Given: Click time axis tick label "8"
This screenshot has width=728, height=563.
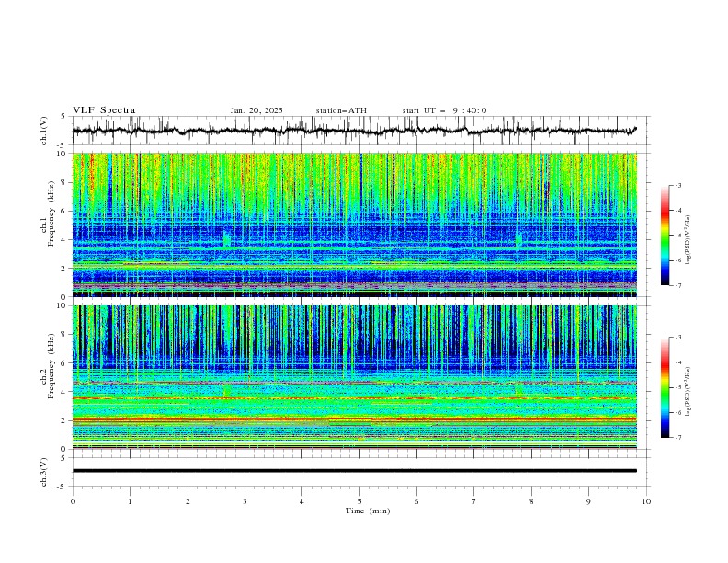Looking at the screenshot, I should [531, 501].
